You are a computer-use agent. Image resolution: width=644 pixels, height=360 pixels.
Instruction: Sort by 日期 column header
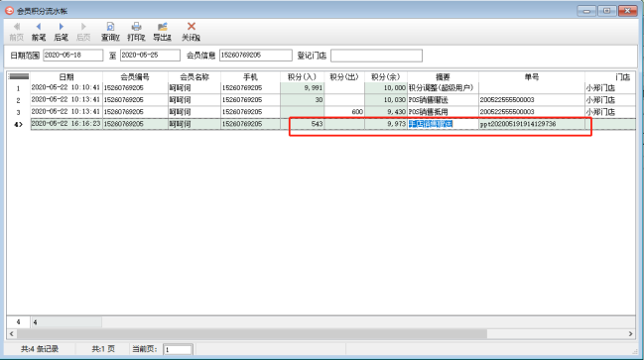click(66, 76)
